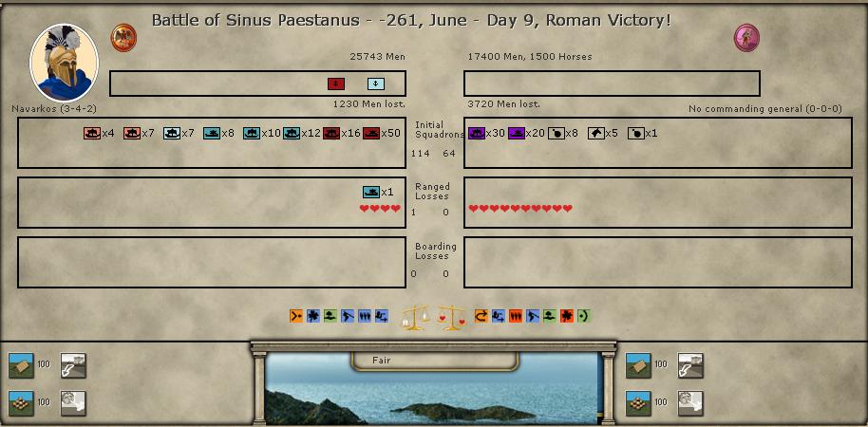Viewport: 868px width, 427px height.
Task: Click the bottom-right ammunition icon showing 100
Action: click(x=638, y=403)
